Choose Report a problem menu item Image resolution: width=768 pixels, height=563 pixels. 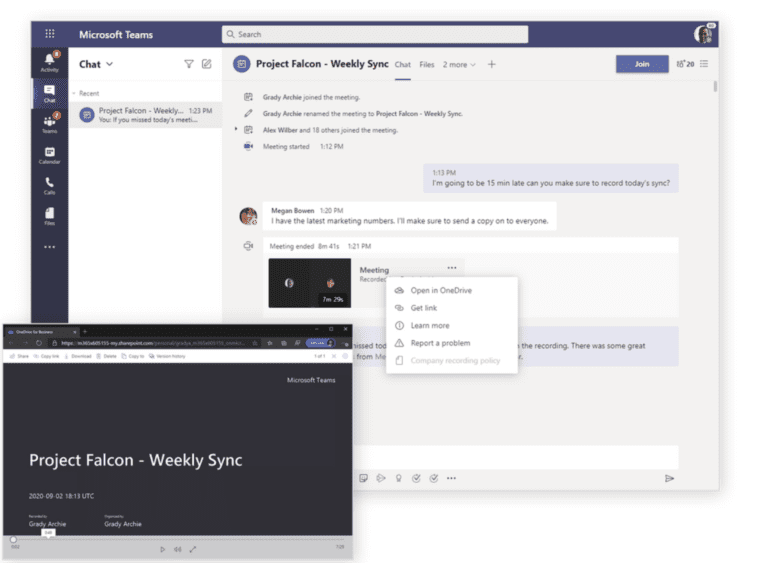452,343
